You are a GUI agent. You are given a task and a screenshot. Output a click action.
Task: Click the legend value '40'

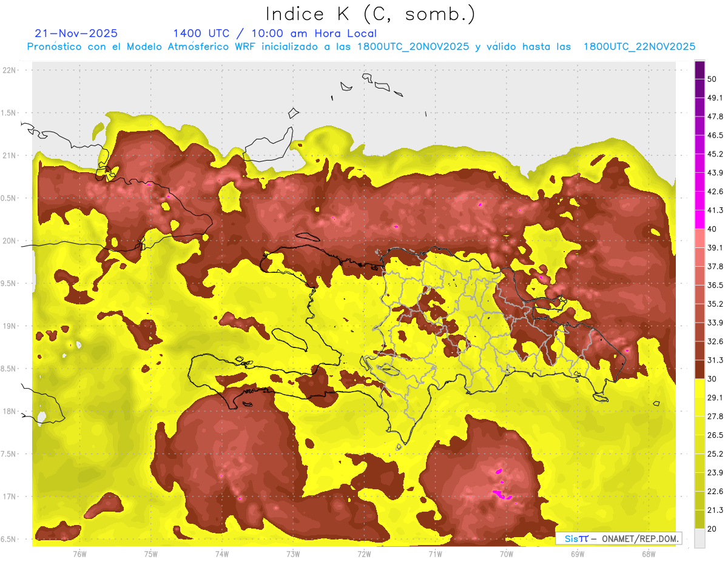pos(713,229)
